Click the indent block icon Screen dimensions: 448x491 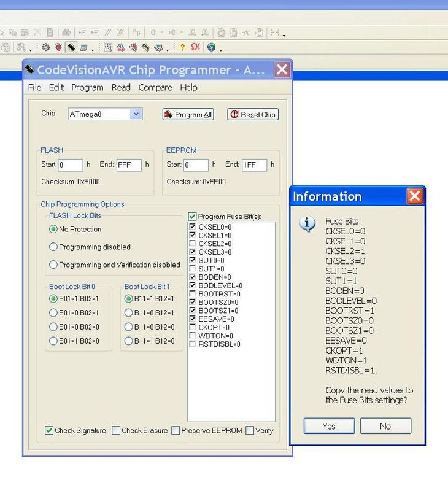point(82,33)
